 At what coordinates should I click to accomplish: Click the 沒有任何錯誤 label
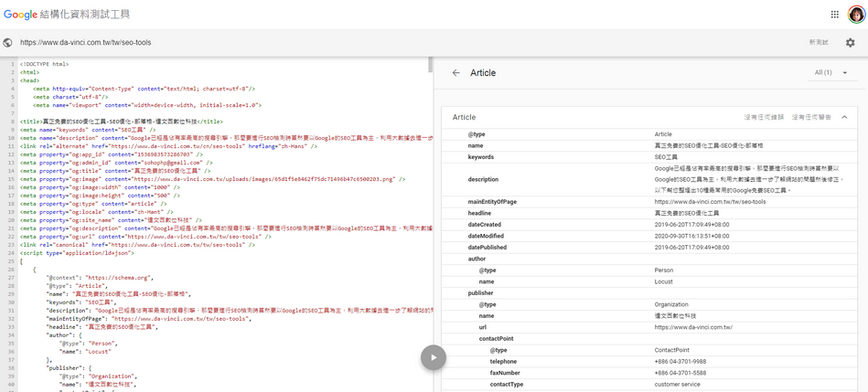click(764, 117)
